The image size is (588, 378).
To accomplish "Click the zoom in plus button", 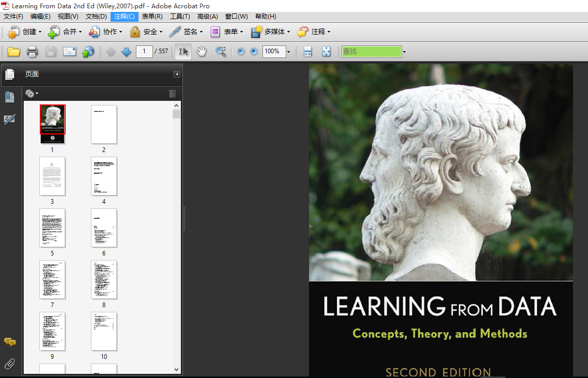I will point(254,51).
